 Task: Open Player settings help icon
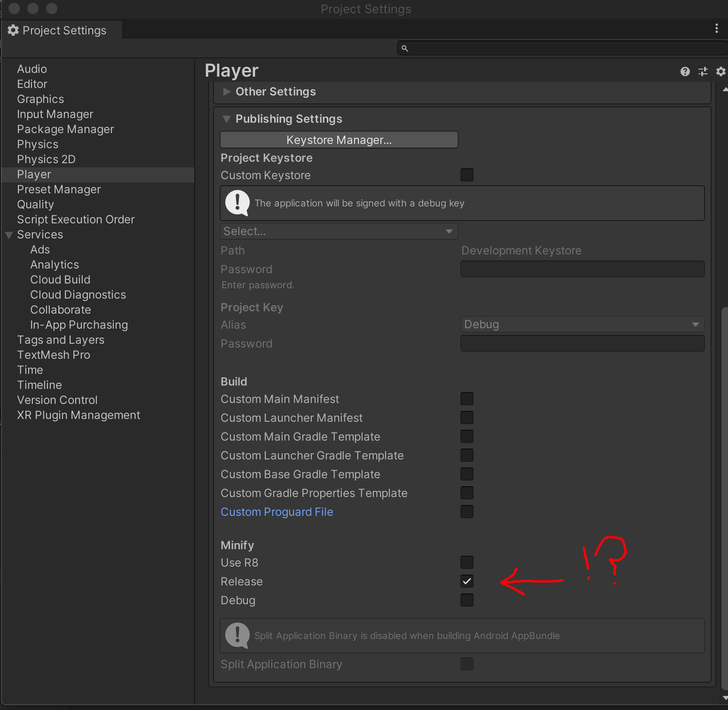click(685, 71)
